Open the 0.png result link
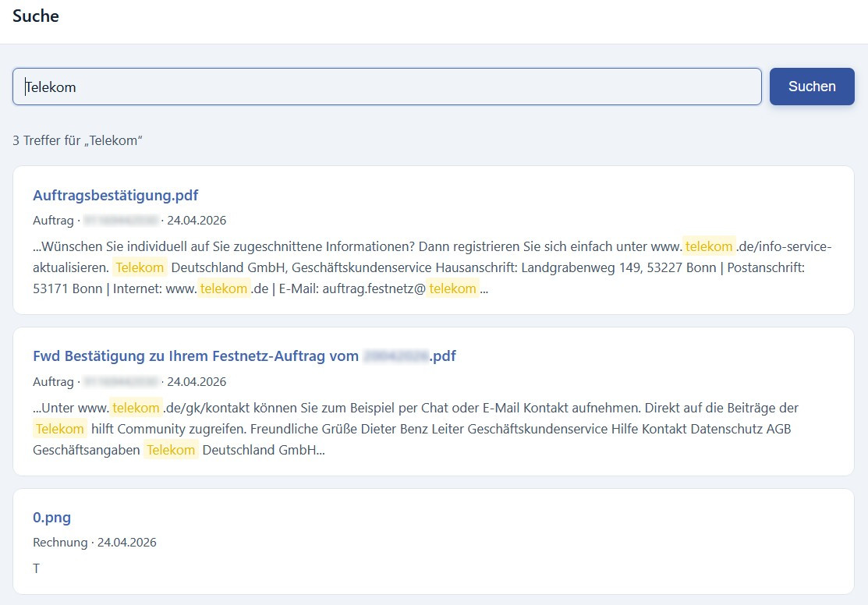The image size is (868, 605). 51,518
